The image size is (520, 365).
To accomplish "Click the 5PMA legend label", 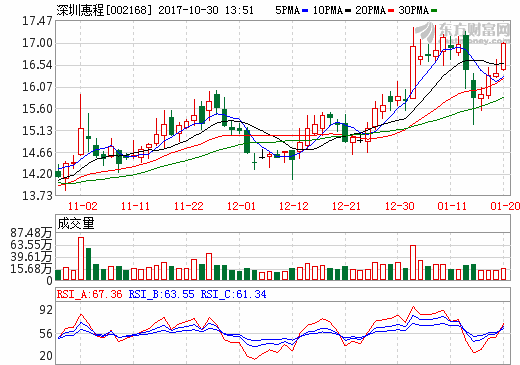I will pyautogui.click(x=287, y=10).
